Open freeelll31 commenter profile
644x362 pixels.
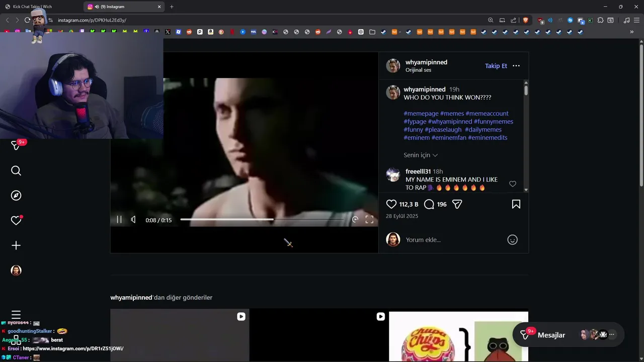[x=418, y=171]
